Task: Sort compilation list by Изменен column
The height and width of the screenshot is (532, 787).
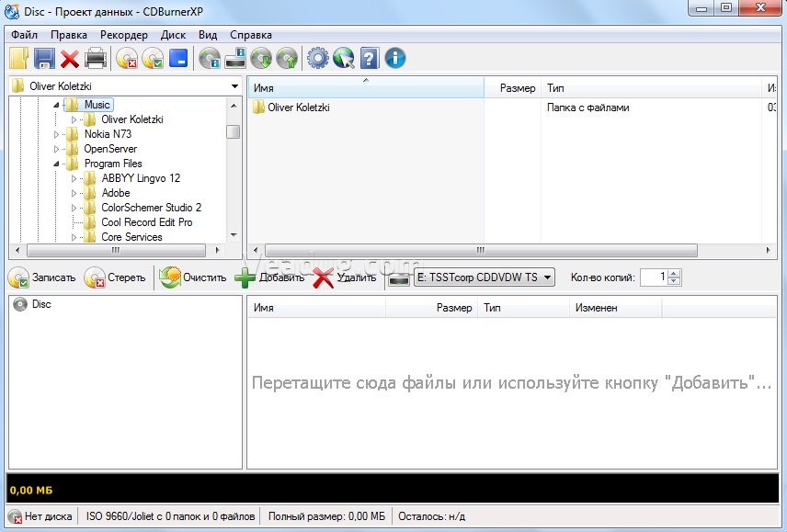Action: tap(616, 308)
